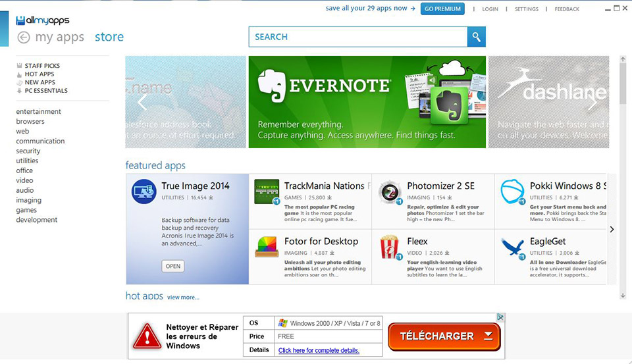The height and width of the screenshot is (364, 632).
Task: Click the OPEN button for True Image
Action: click(173, 266)
